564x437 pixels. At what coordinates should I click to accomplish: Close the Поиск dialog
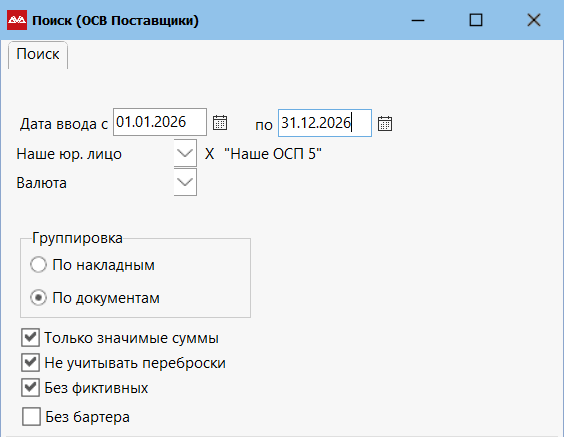534,20
